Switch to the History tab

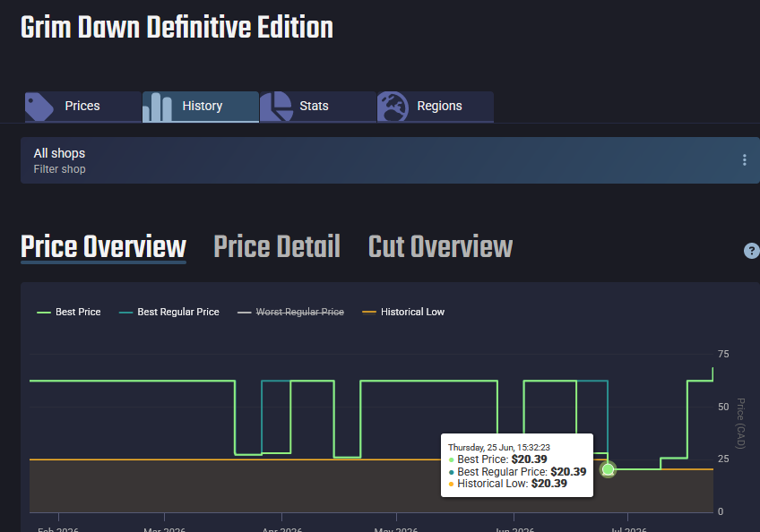tap(201, 107)
